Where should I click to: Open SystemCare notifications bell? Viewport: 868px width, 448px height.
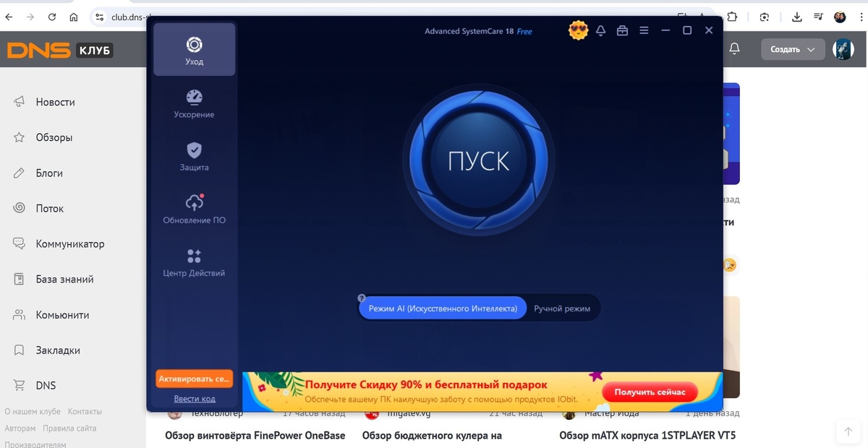pyautogui.click(x=600, y=31)
